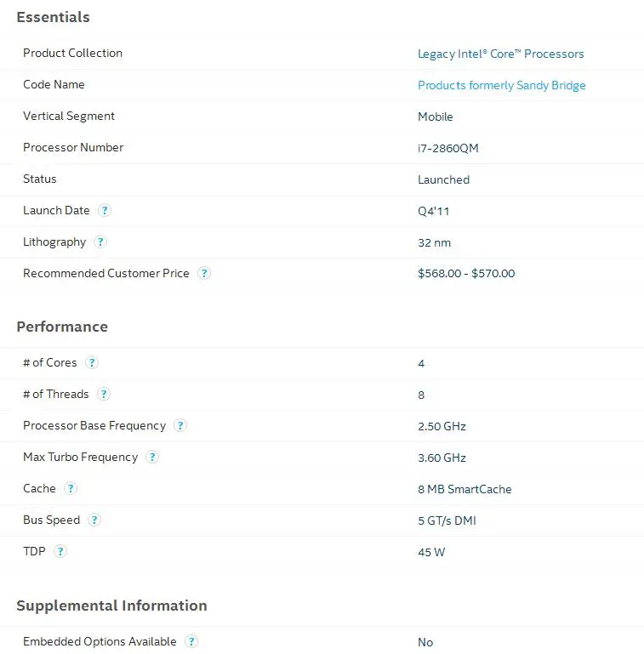The width and height of the screenshot is (644, 654).
Task: Open Processor Base Frequency help icon
Action: [x=180, y=425]
